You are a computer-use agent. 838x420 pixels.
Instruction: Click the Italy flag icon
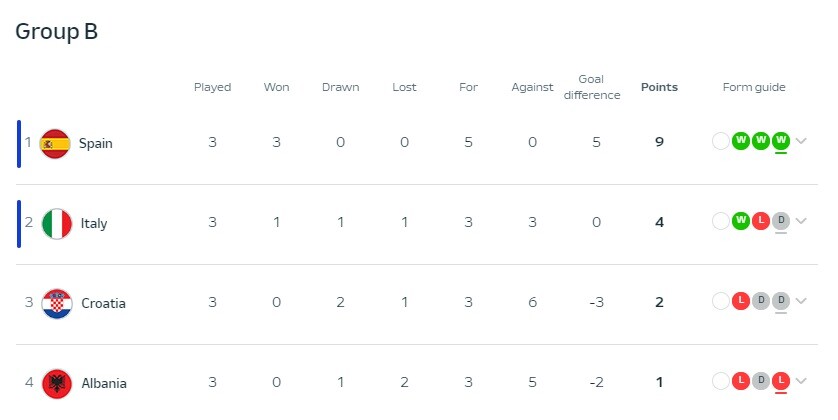click(x=57, y=224)
